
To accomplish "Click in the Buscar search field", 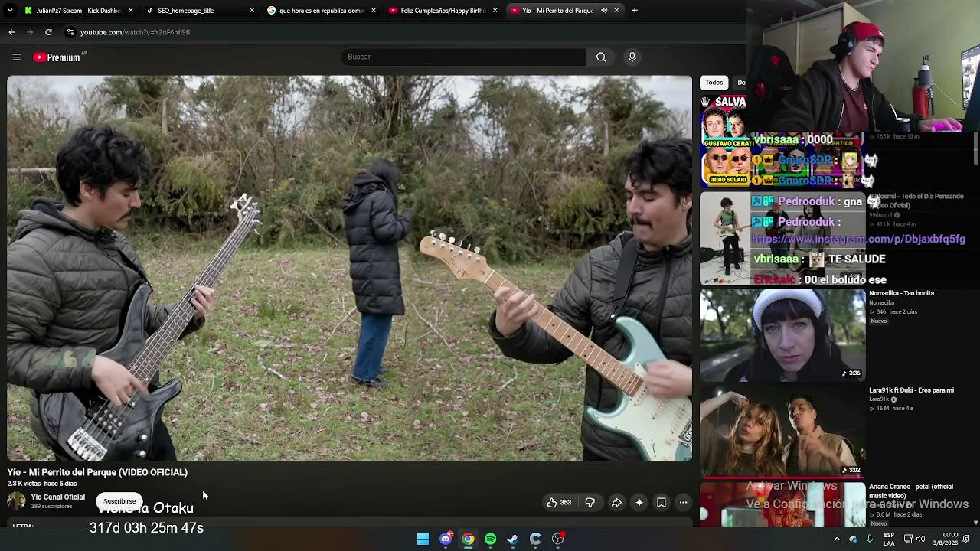I will click(x=463, y=57).
